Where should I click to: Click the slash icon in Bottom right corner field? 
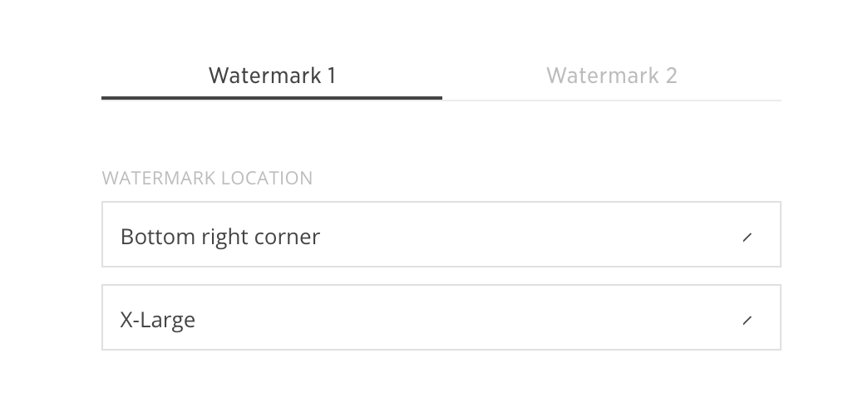tap(747, 238)
